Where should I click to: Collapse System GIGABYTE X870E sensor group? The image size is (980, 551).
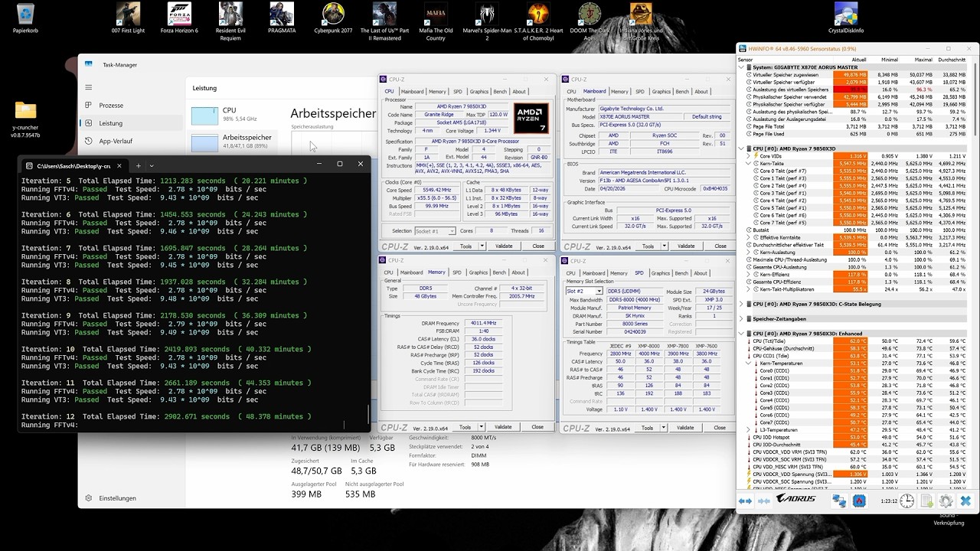[741, 67]
